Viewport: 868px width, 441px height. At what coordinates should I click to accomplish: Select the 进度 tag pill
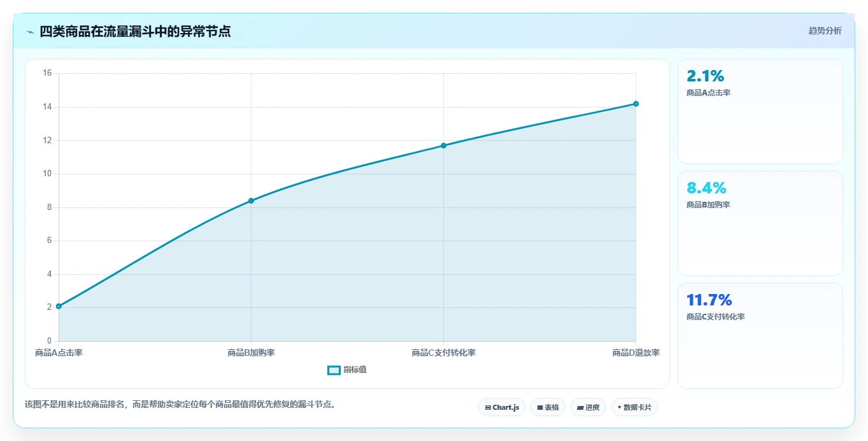point(588,407)
